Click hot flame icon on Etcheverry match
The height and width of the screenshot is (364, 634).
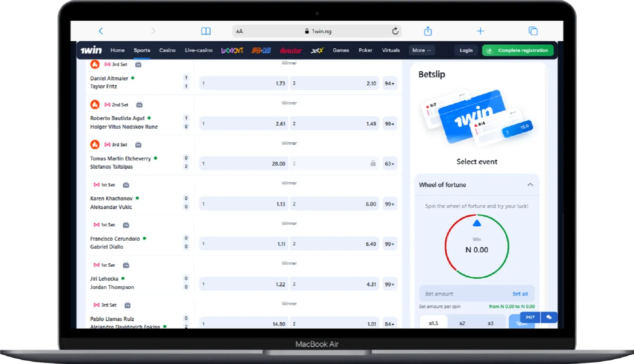click(95, 144)
